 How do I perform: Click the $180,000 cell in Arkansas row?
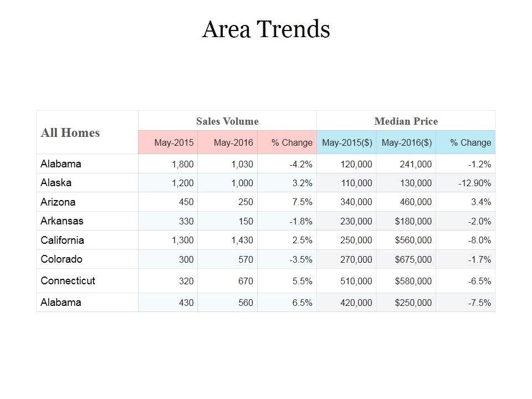[x=406, y=221]
